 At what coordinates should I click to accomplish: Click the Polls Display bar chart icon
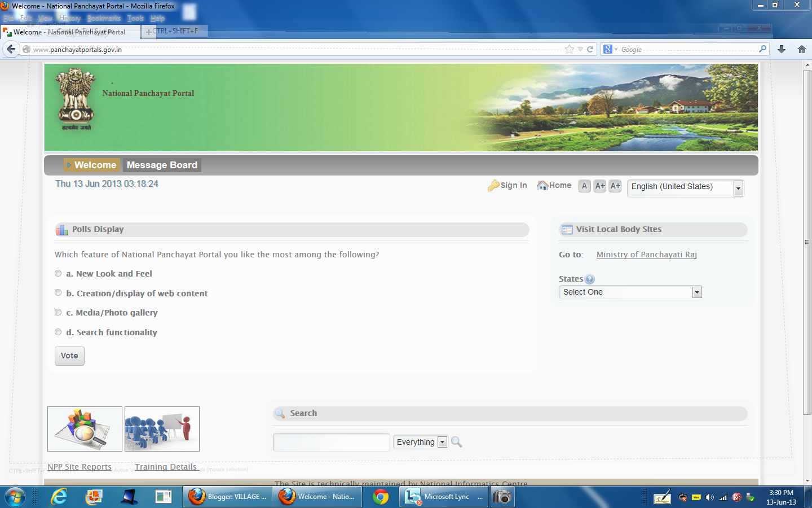[x=61, y=229]
